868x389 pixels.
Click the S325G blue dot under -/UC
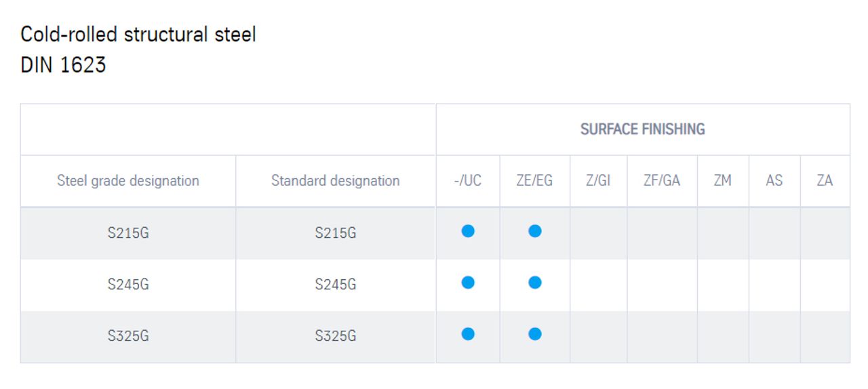click(x=468, y=334)
